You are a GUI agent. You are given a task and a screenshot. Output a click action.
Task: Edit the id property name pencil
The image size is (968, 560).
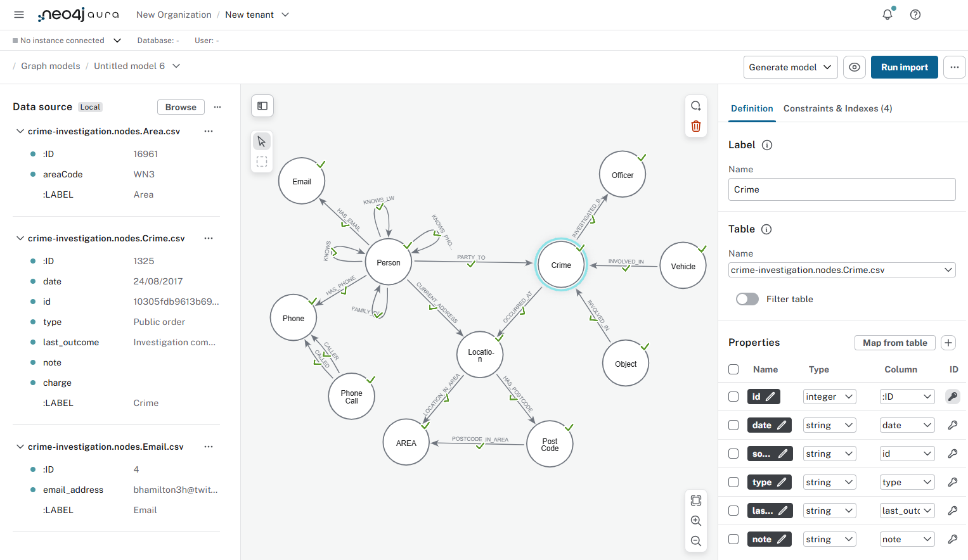click(771, 397)
